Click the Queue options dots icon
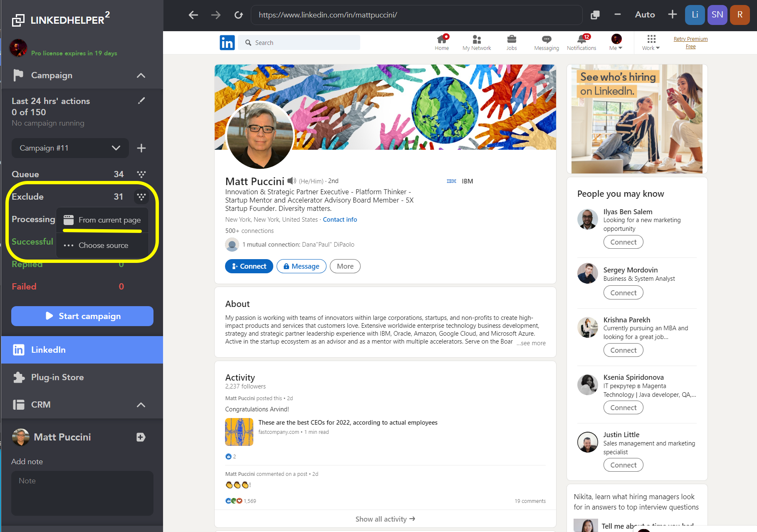The width and height of the screenshot is (757, 532). (141, 174)
